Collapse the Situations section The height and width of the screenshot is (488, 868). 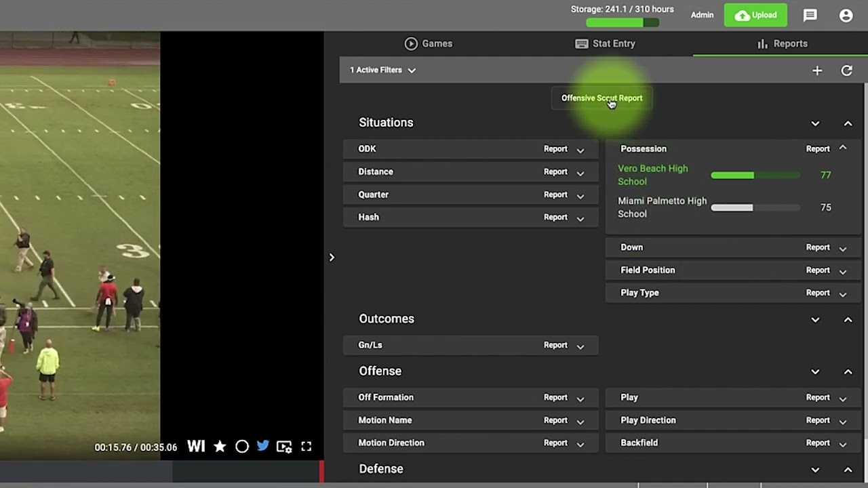pyautogui.click(x=848, y=123)
